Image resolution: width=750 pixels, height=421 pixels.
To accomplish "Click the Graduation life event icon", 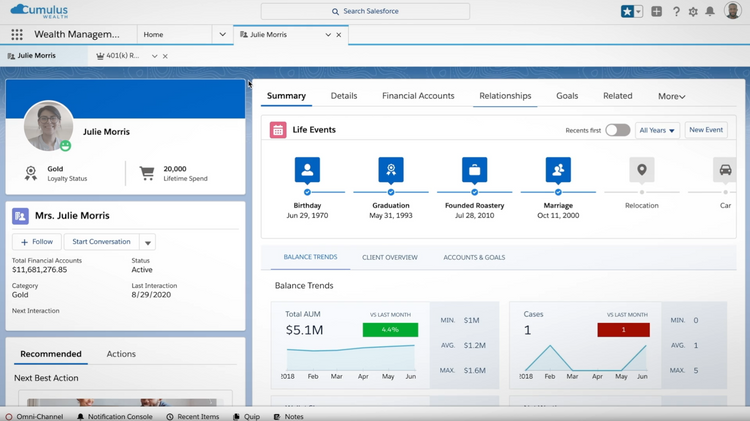I will click(x=391, y=169).
